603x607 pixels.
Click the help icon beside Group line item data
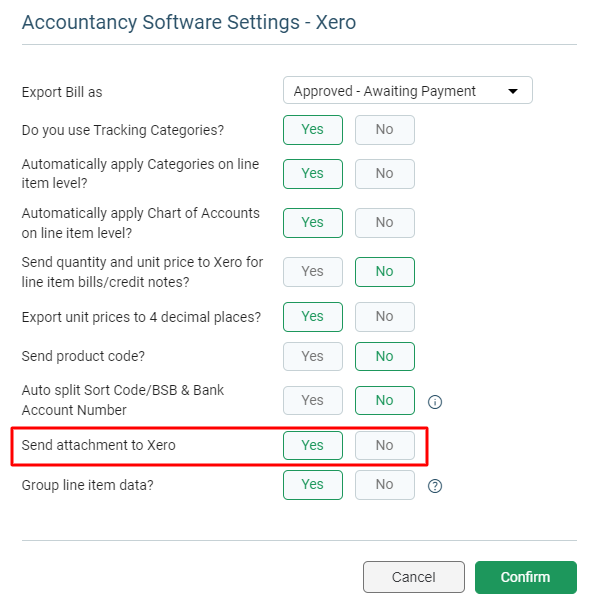point(435,485)
